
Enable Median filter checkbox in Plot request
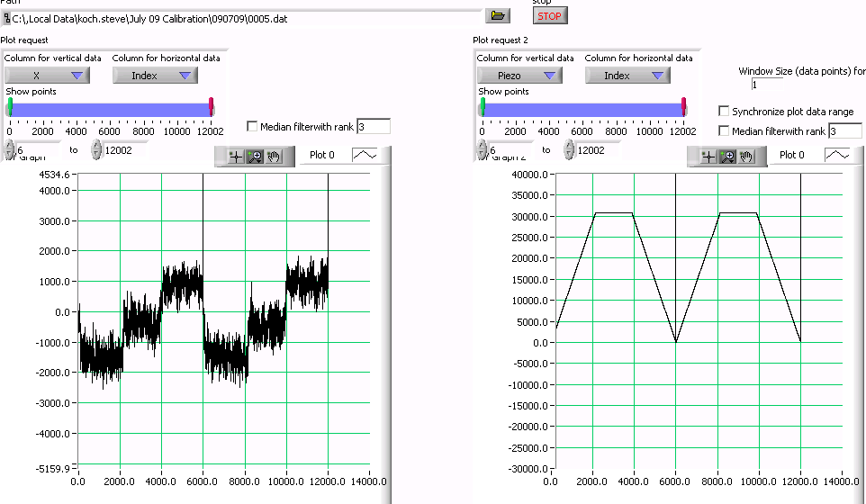point(252,127)
